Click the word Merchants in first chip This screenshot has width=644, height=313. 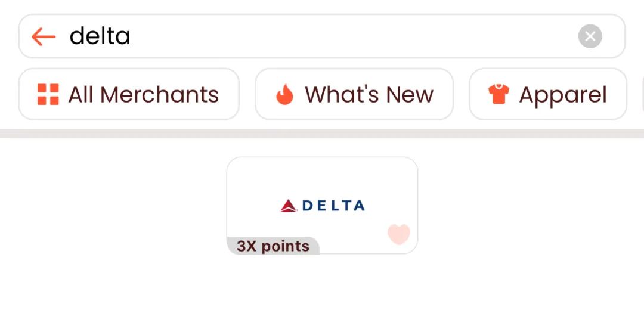(x=159, y=95)
